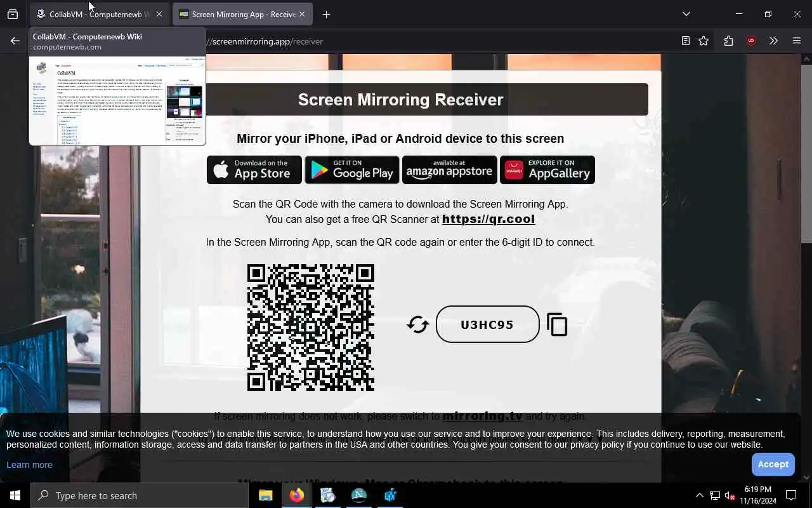Follow the mirroring.tv link
Screen dimensions: 812x508
coord(482,416)
